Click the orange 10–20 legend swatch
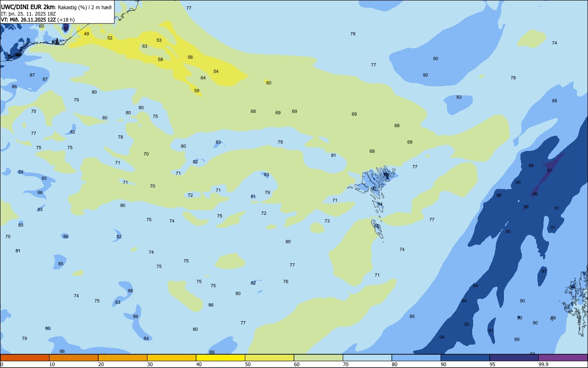This screenshot has height=368, width=588. [73, 357]
